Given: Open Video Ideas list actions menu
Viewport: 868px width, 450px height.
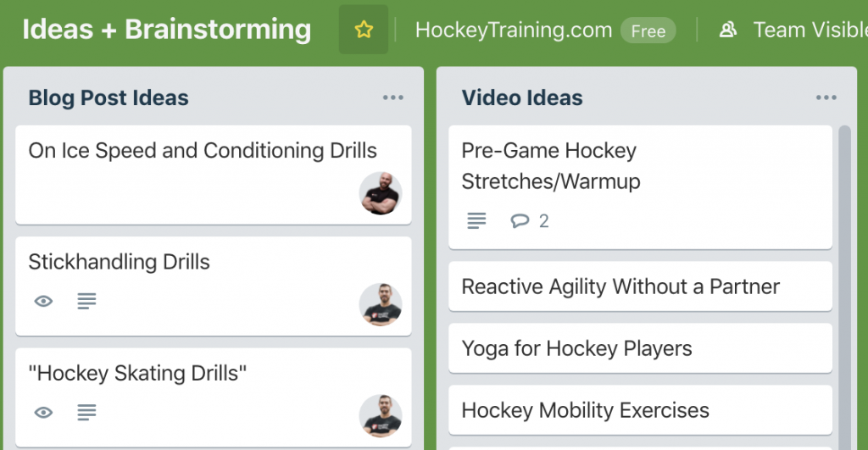Looking at the screenshot, I should coord(826,98).
